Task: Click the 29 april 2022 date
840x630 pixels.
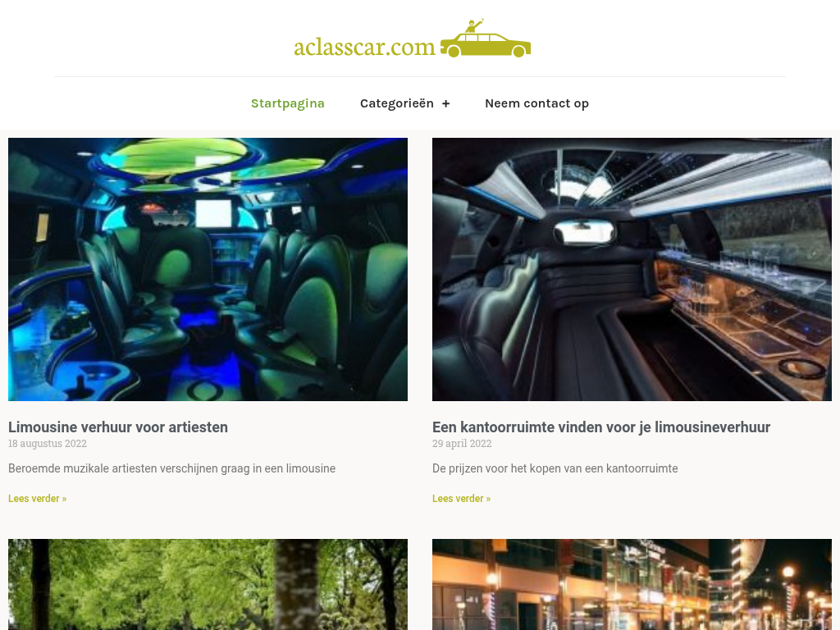Action: [462, 444]
